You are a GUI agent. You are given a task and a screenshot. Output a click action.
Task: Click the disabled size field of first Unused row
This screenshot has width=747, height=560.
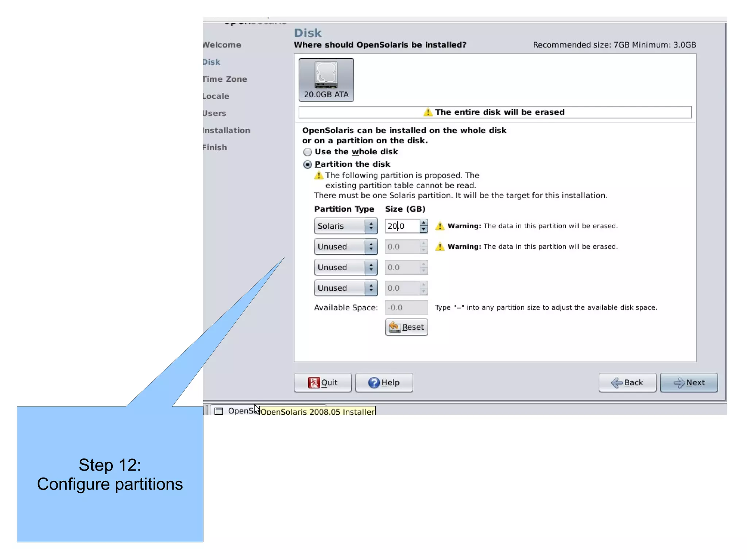[x=402, y=247]
